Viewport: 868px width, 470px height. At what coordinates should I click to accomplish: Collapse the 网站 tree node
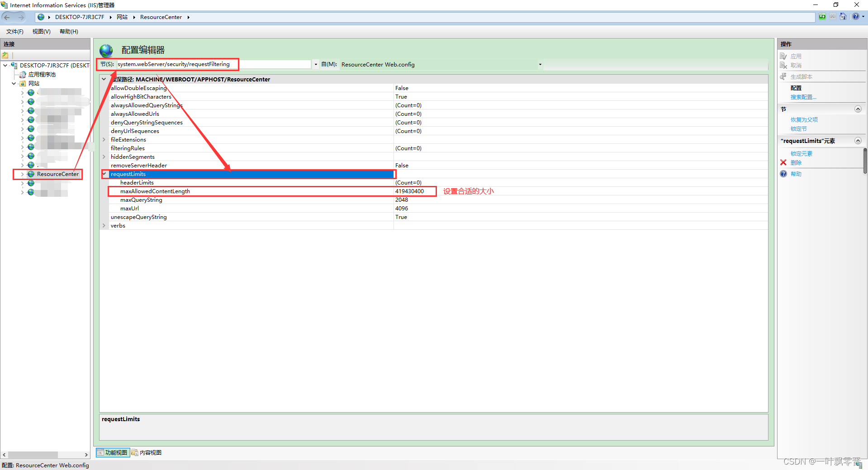(x=14, y=84)
